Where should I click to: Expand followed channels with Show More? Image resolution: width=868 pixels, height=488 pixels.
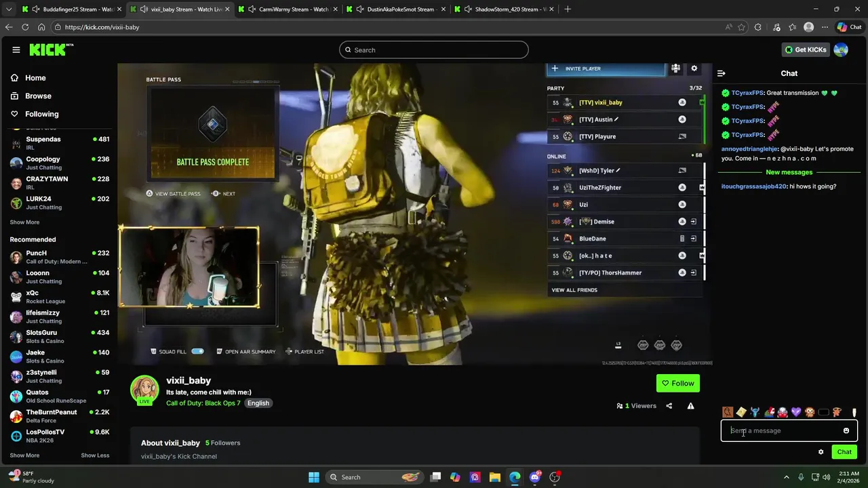(x=24, y=222)
